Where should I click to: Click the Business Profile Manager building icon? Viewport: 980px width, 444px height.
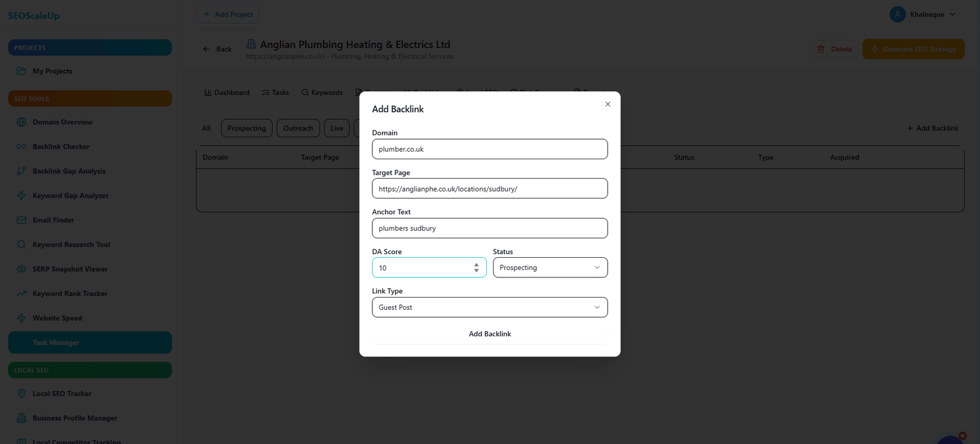coord(21,418)
